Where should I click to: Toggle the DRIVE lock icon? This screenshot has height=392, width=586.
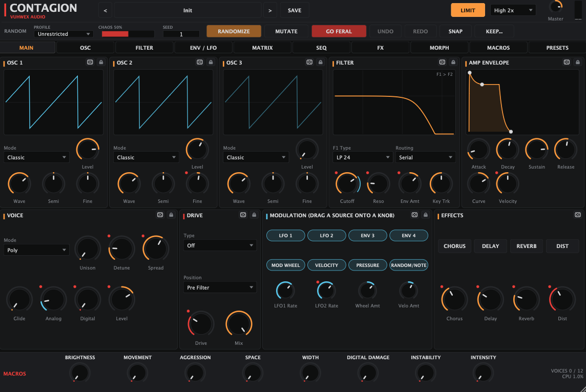[254, 215]
